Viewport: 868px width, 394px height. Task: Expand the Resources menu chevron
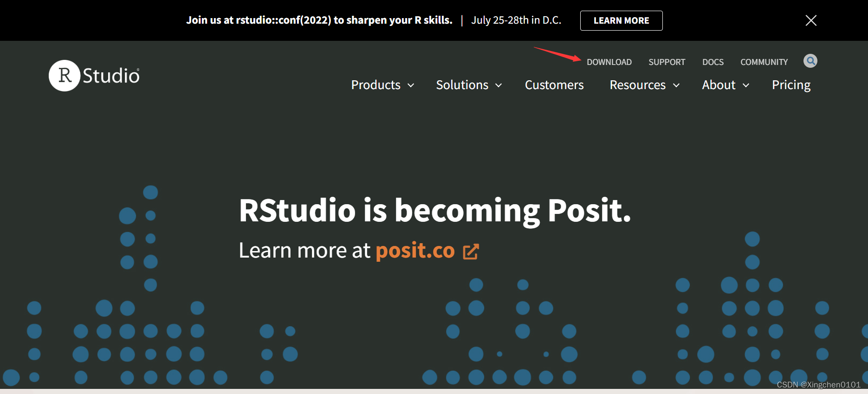point(676,85)
